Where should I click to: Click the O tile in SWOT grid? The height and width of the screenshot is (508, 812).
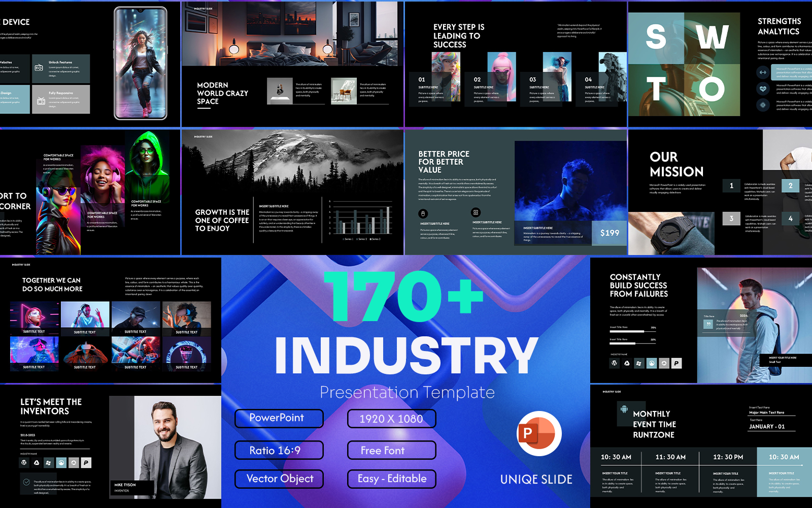(x=712, y=90)
